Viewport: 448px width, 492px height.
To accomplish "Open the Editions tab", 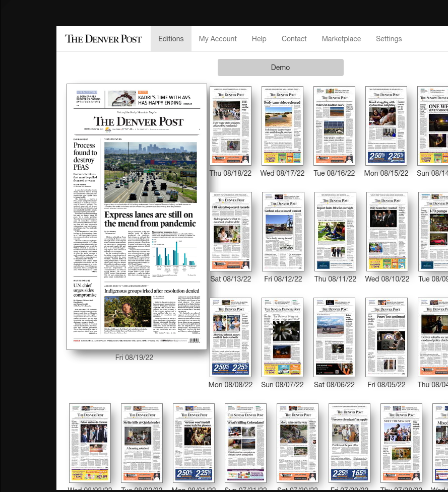I will [x=171, y=39].
